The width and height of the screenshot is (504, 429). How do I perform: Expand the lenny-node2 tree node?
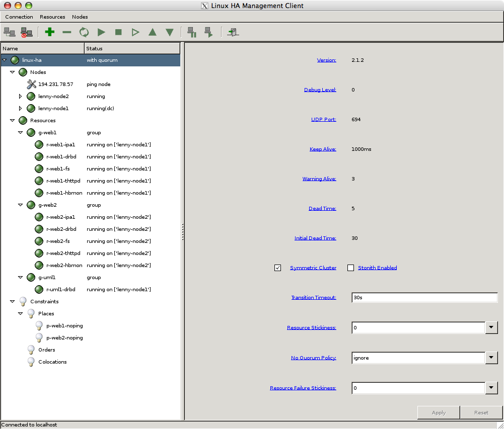[20, 97]
